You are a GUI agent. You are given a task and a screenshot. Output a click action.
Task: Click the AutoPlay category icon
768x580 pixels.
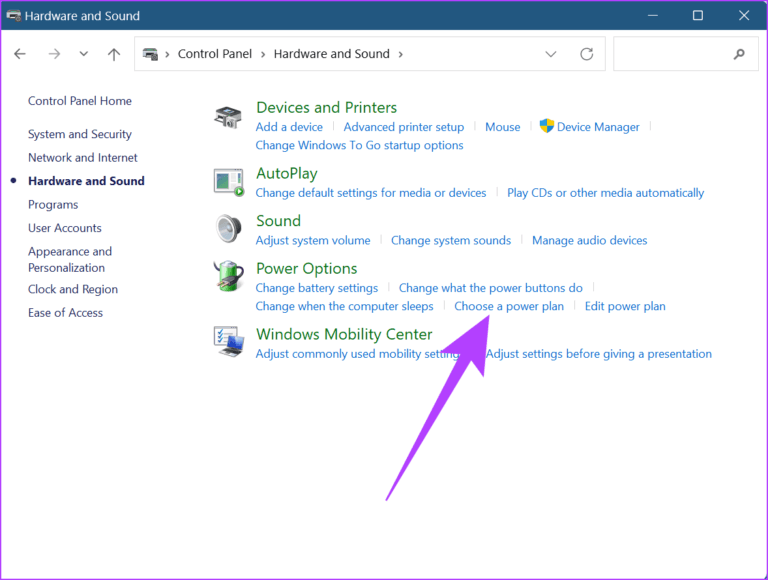click(228, 182)
